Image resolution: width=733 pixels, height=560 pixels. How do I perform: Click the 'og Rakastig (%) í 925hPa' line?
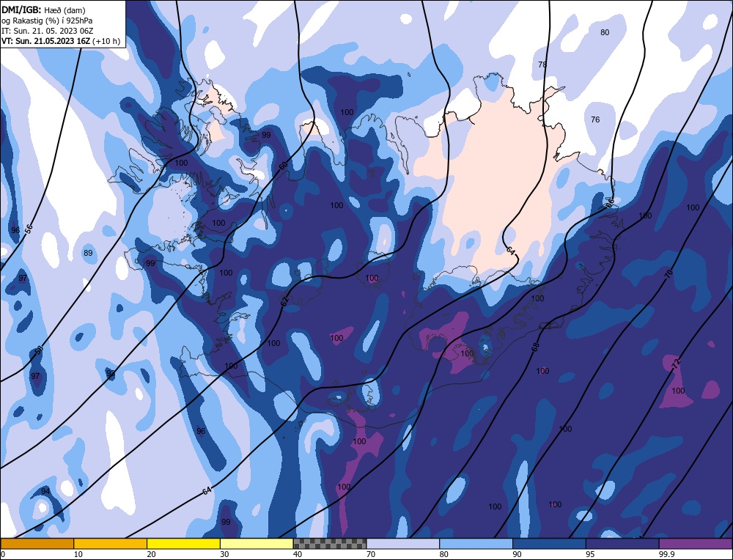coord(47,21)
